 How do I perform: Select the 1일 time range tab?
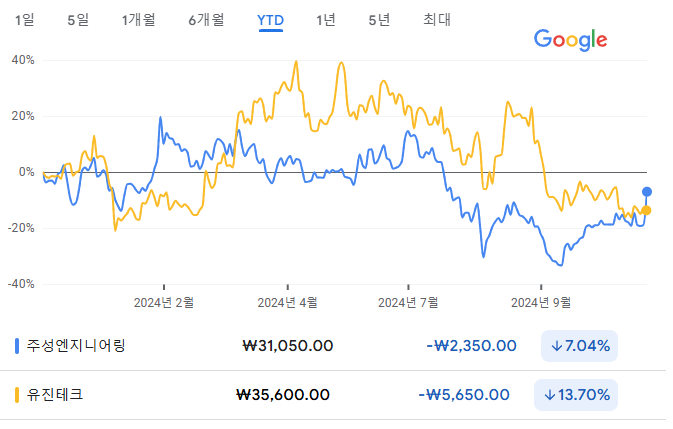pyautogui.click(x=24, y=20)
